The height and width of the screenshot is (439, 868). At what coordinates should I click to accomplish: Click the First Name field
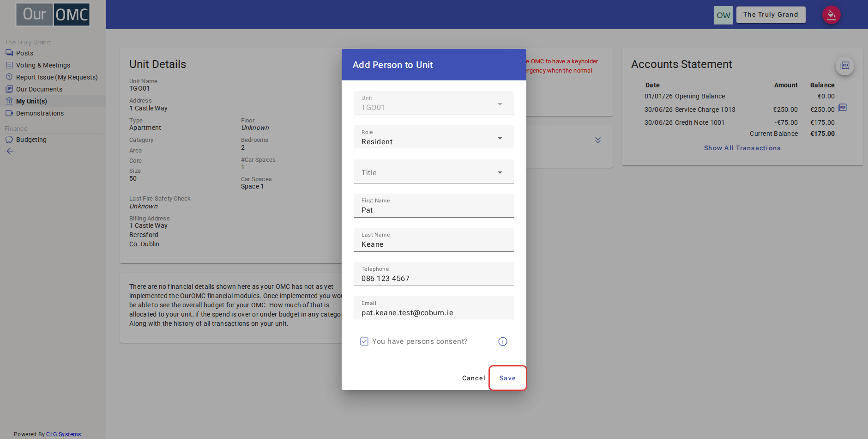coord(434,206)
